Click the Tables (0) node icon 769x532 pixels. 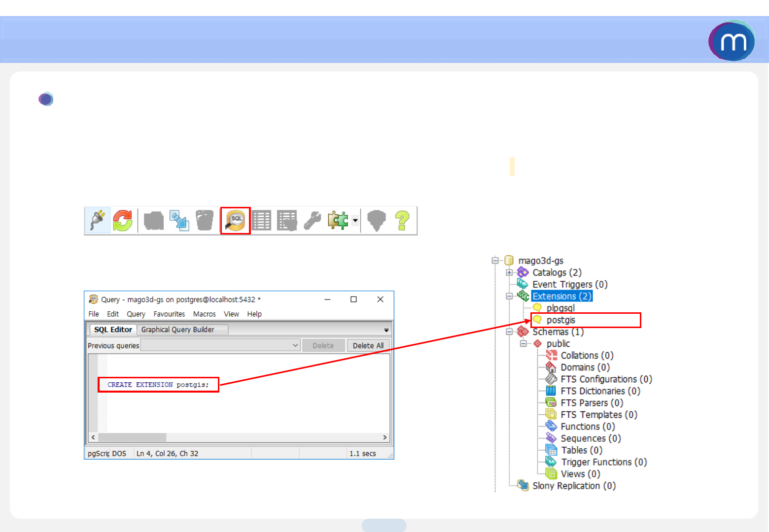coord(551,450)
